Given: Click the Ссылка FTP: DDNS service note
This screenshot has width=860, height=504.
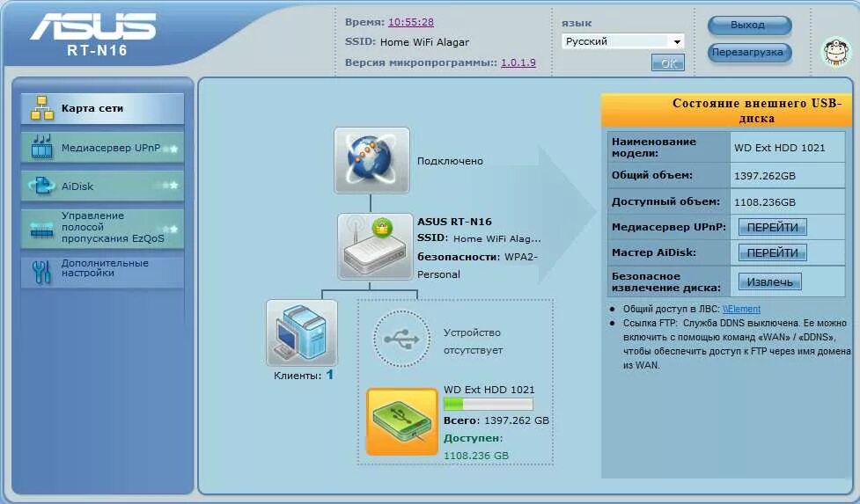Looking at the screenshot, I should click(736, 344).
